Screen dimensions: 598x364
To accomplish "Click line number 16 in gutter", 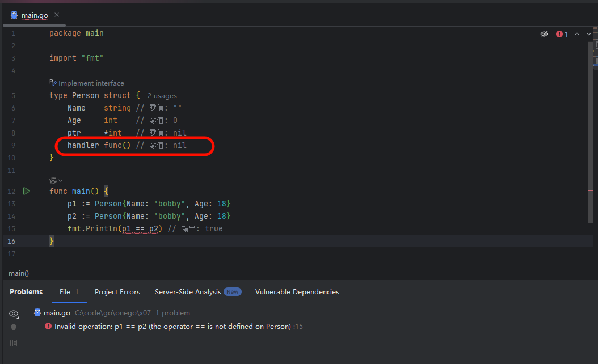I will pos(11,242).
